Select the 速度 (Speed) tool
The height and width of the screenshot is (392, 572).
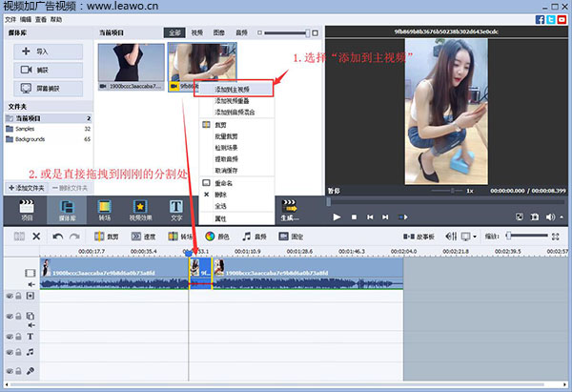tap(144, 237)
